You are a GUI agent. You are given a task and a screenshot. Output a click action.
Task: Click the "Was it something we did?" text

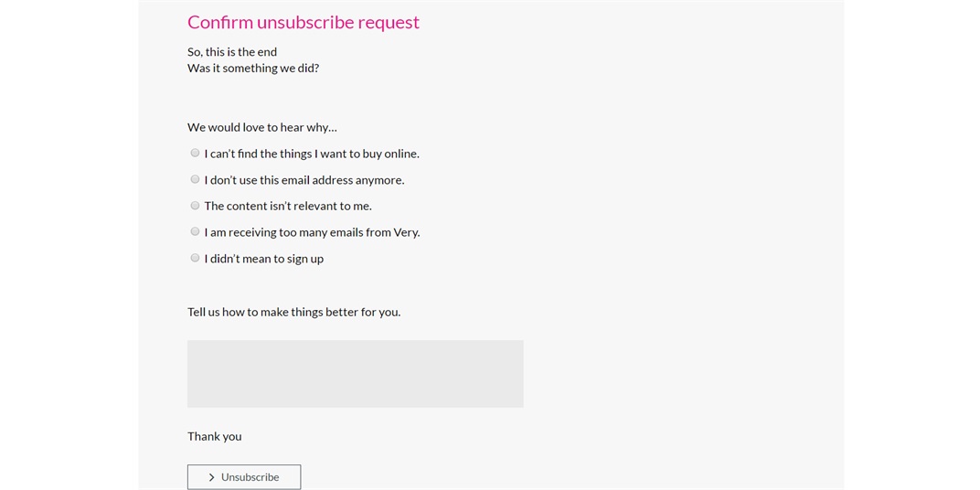(x=253, y=69)
